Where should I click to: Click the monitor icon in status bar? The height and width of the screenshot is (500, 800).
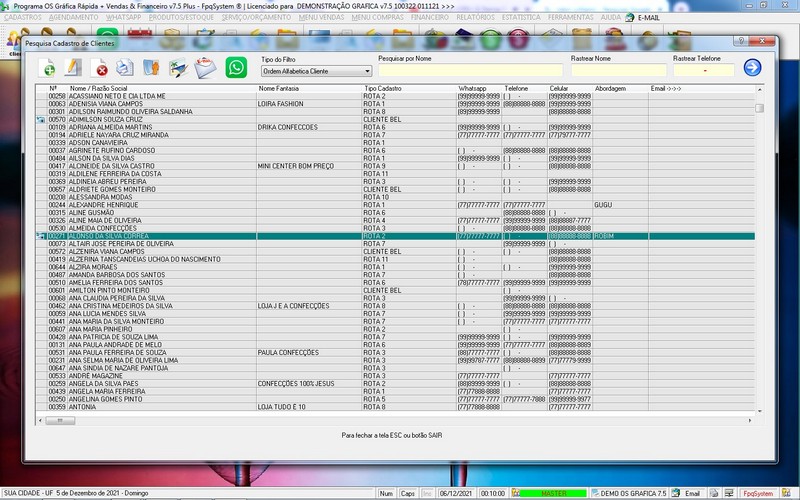[729, 493]
